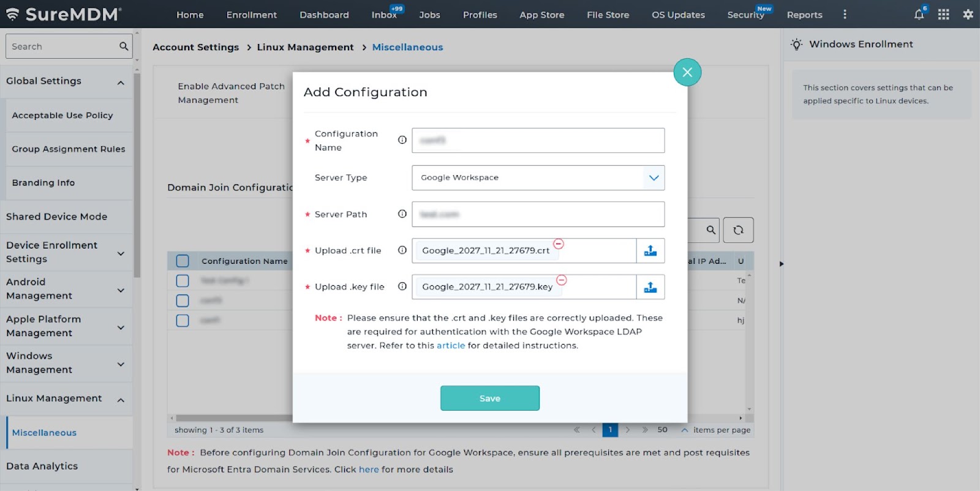Open the apps grid menu

coord(943,15)
